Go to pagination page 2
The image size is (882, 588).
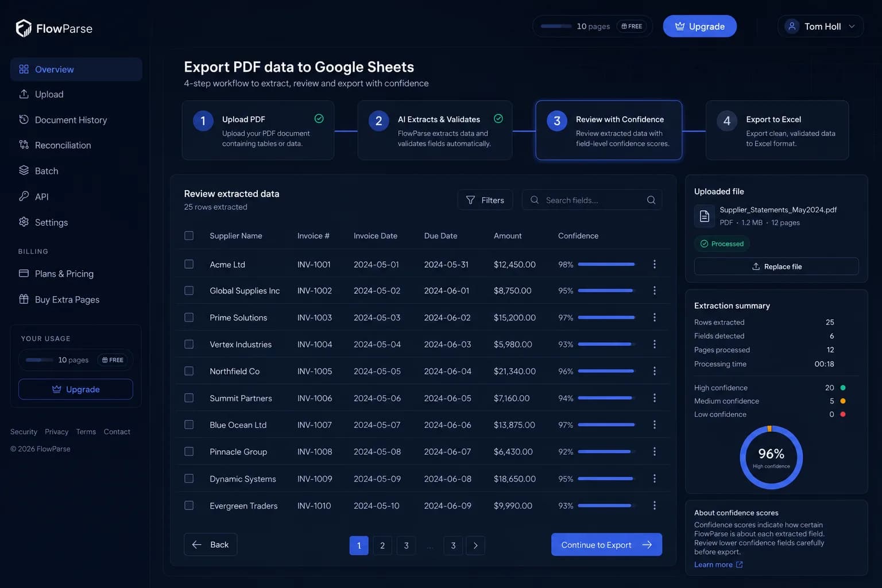pyautogui.click(x=382, y=546)
